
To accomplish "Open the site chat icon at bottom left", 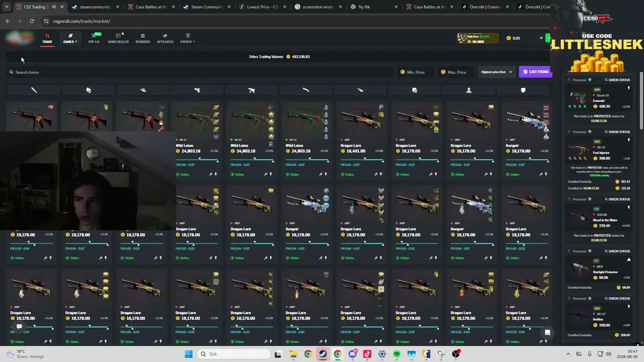I will (19, 327).
